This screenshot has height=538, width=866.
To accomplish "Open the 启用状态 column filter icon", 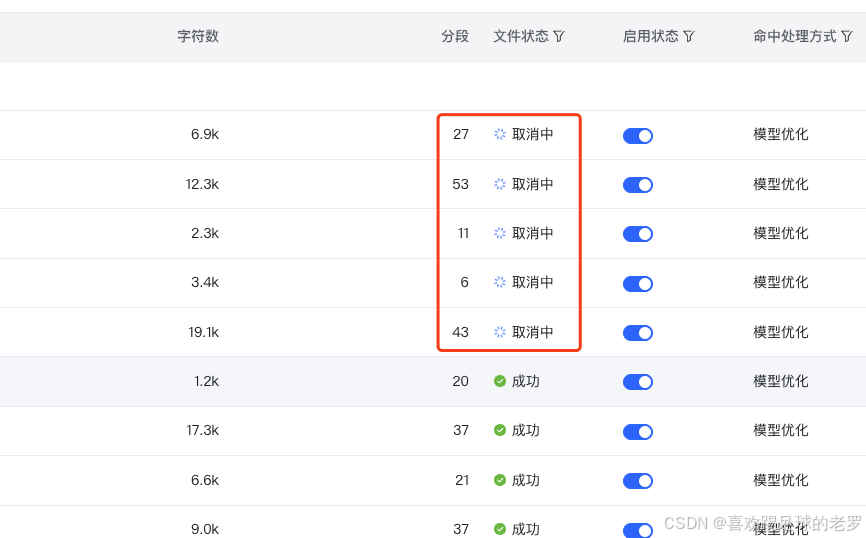I will tap(689, 36).
